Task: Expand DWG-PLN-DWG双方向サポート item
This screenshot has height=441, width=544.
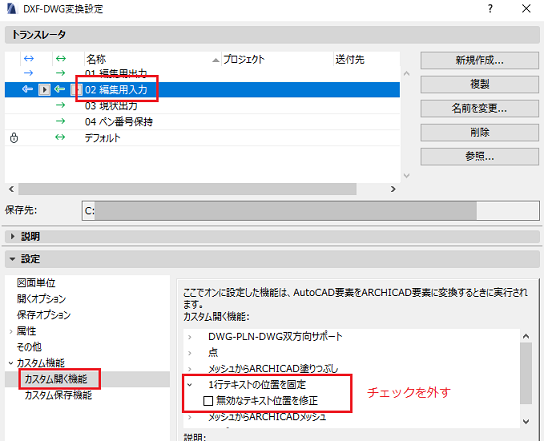Action: [190, 337]
